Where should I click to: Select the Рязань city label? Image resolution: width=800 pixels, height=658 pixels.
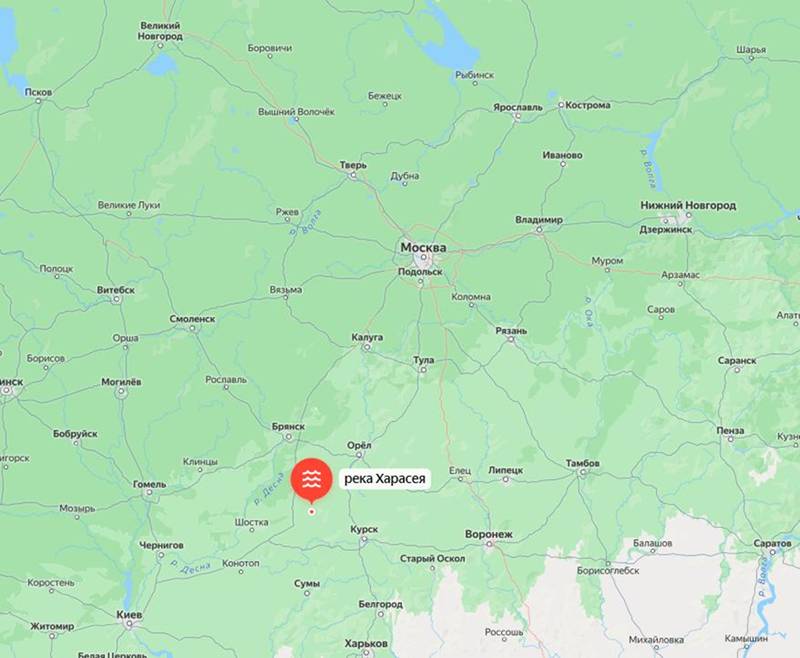click(x=511, y=331)
